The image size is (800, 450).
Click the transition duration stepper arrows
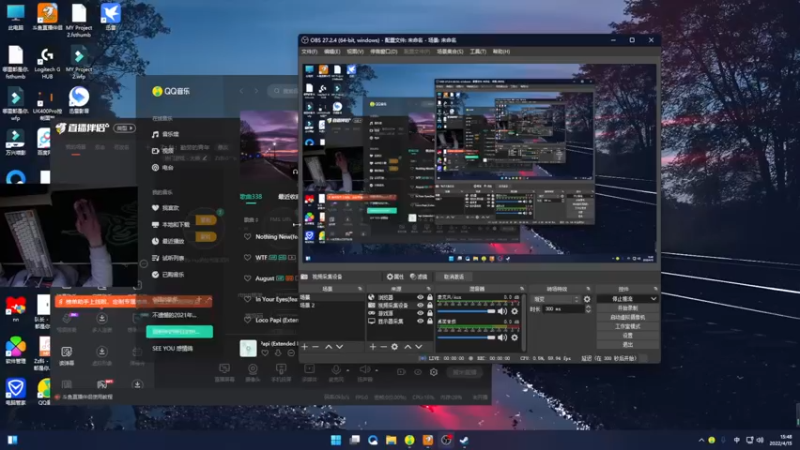(x=588, y=309)
